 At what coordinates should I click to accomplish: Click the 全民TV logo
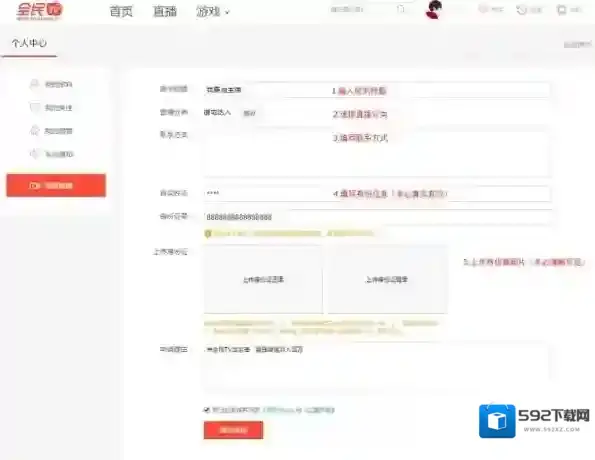(x=39, y=11)
